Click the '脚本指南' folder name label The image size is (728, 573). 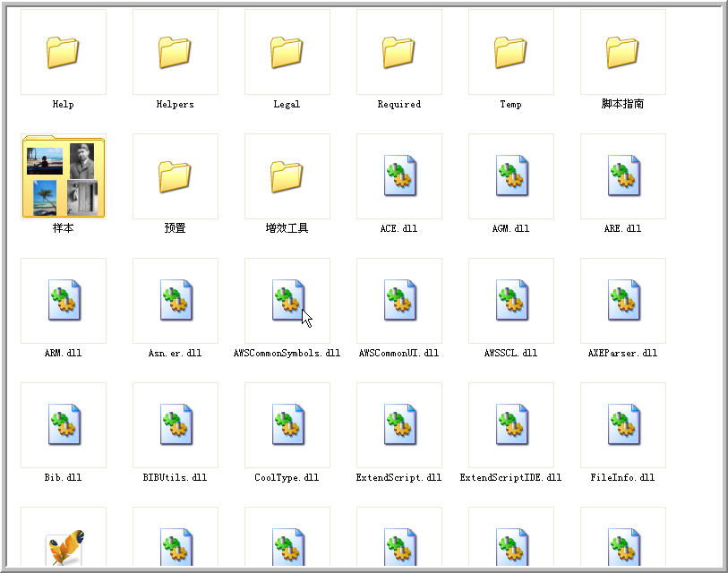(622, 104)
